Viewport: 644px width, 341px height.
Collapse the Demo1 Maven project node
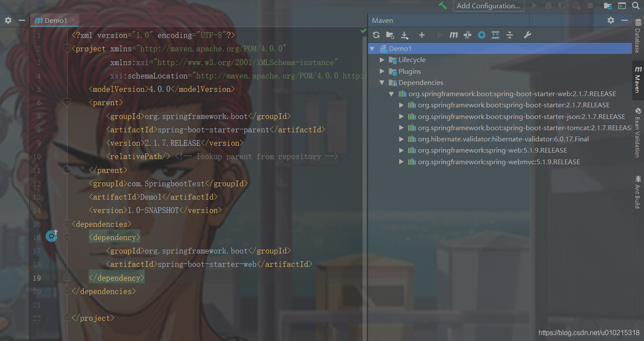(372, 48)
